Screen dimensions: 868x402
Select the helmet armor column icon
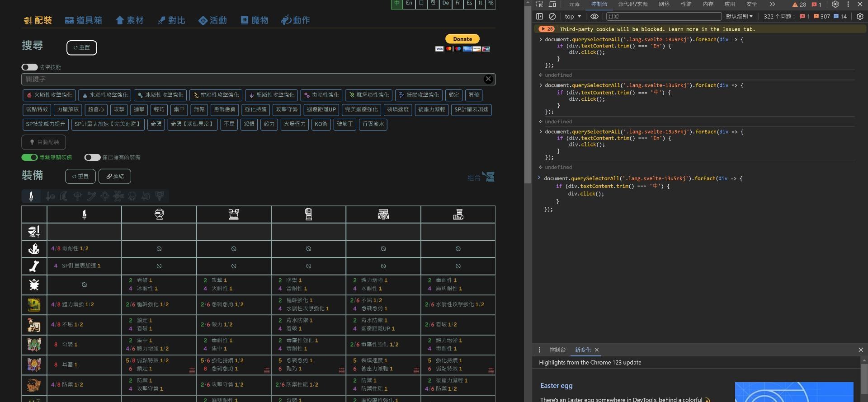coord(159,215)
